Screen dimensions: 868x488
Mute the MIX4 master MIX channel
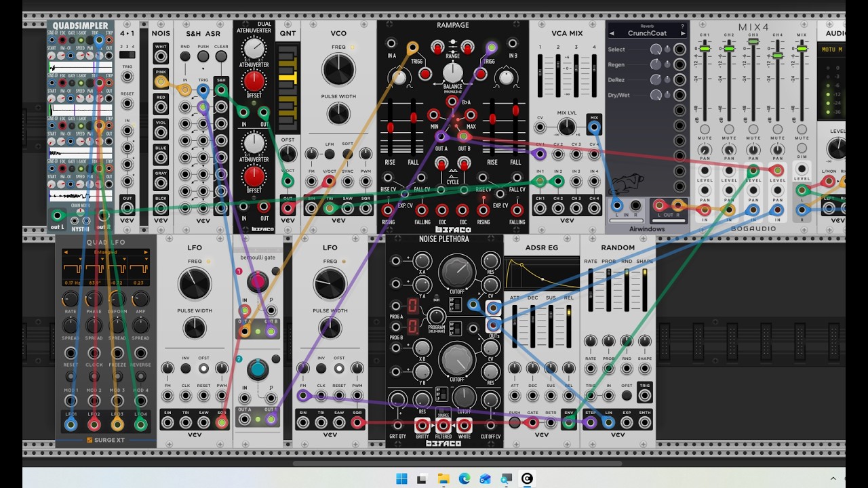802,129
